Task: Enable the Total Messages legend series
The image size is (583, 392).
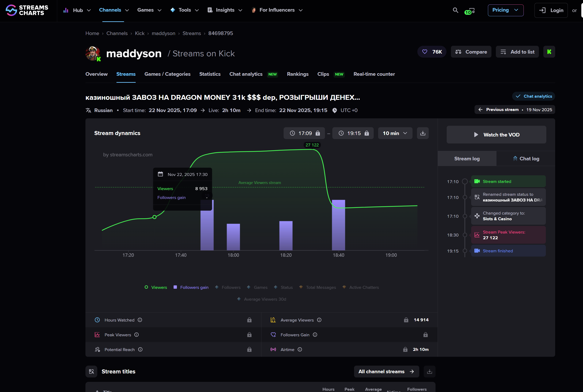Action: pyautogui.click(x=318, y=288)
